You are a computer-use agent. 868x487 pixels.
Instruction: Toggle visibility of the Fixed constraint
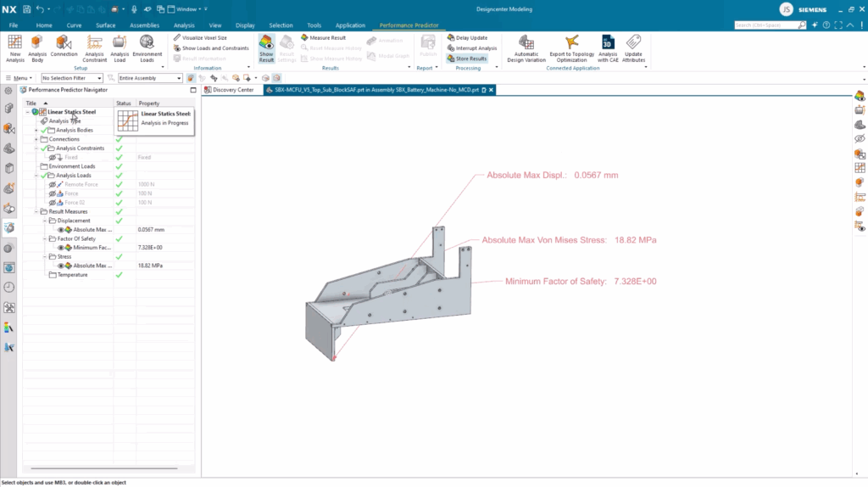point(53,158)
